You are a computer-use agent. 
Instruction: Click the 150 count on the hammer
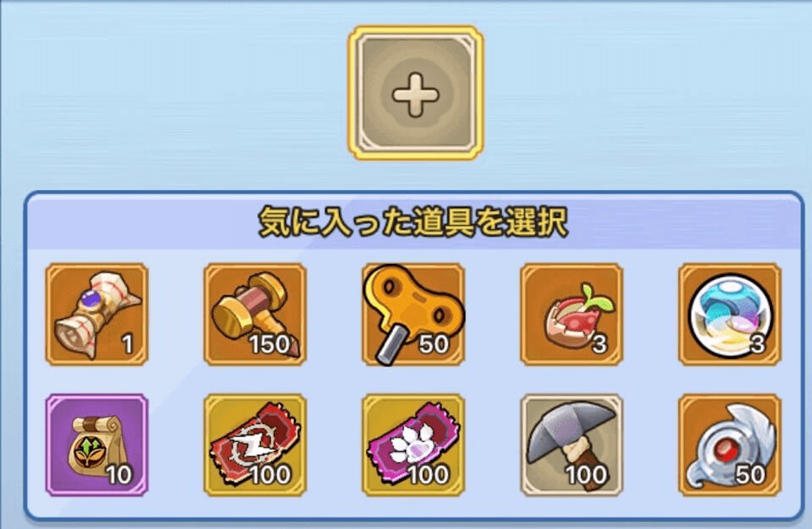point(270,345)
